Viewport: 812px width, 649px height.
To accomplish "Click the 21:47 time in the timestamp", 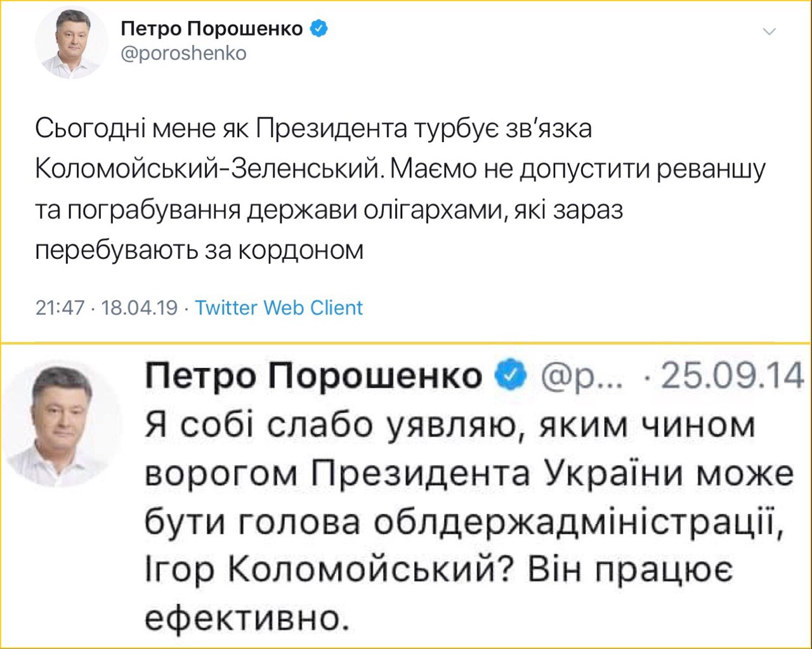I will (60, 308).
